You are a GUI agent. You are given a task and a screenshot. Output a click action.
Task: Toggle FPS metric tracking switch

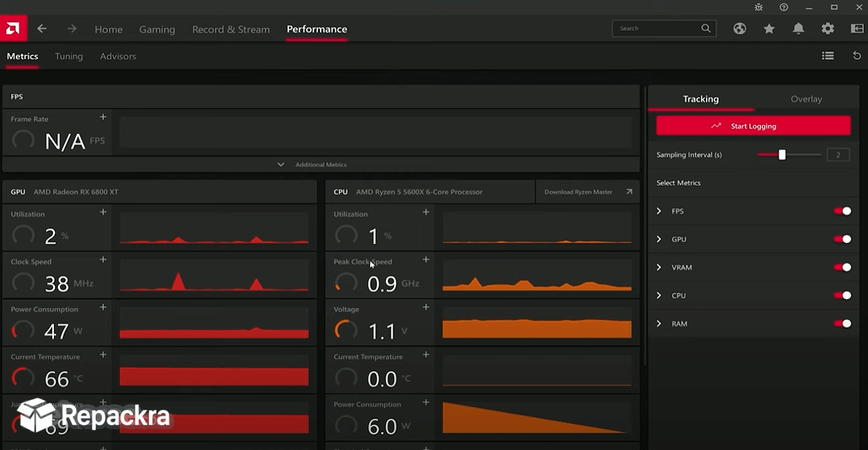tap(842, 211)
